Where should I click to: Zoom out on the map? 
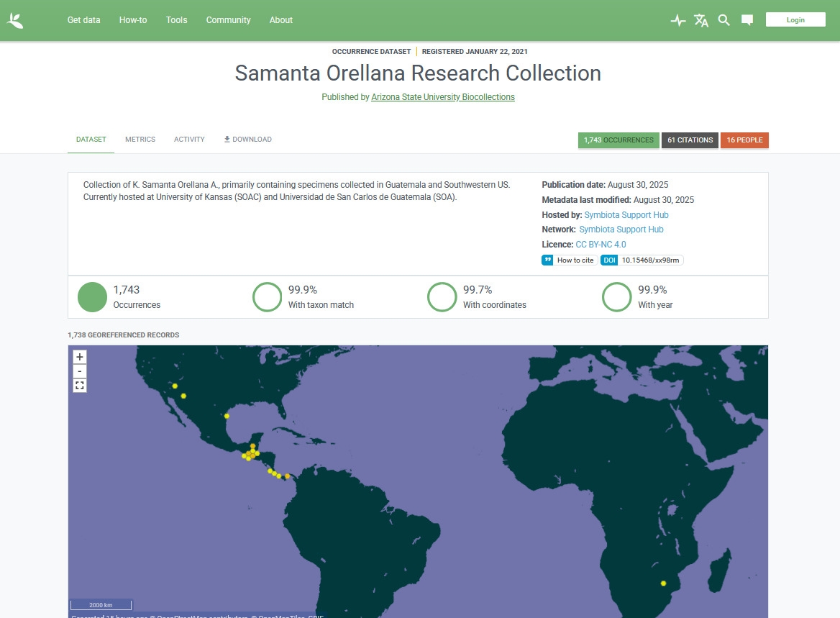click(x=80, y=371)
